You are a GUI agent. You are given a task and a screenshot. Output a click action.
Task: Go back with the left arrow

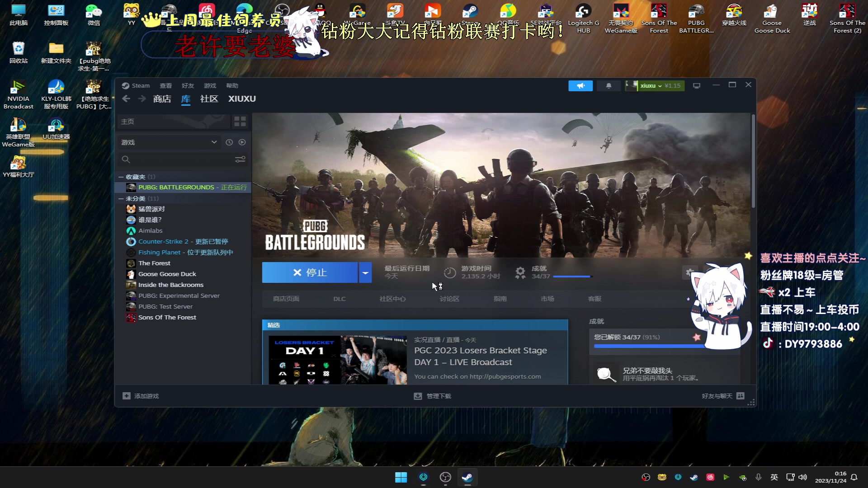coord(126,99)
